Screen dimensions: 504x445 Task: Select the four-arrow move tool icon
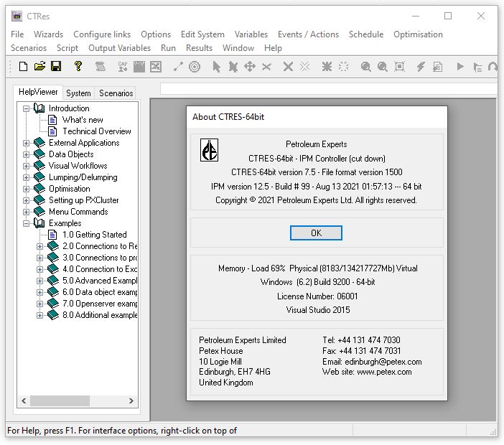(250, 67)
